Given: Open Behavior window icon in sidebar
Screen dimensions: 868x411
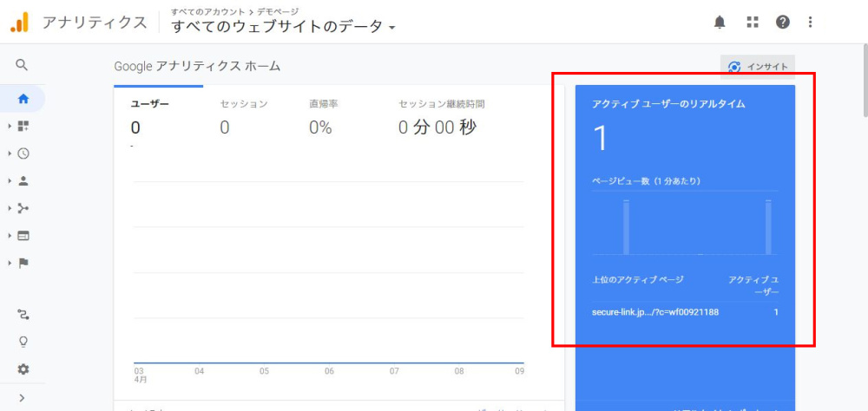Looking at the screenshot, I should coord(23,236).
